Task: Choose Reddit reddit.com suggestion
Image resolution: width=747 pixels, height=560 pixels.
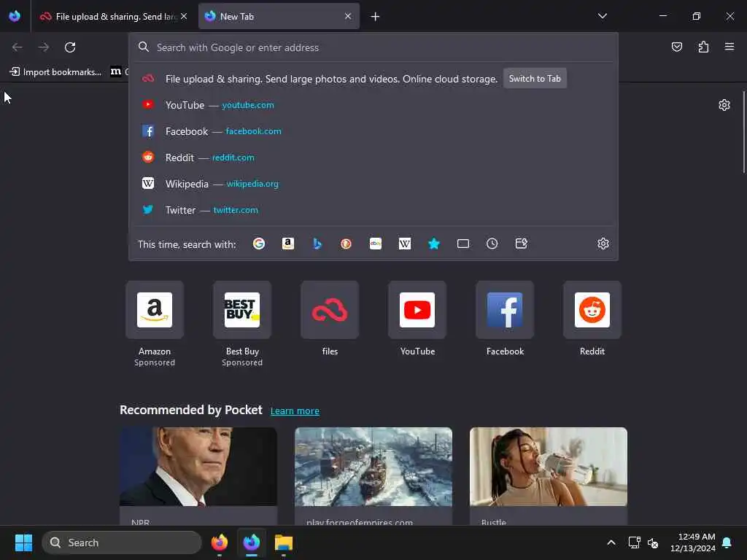Action: 373,157
